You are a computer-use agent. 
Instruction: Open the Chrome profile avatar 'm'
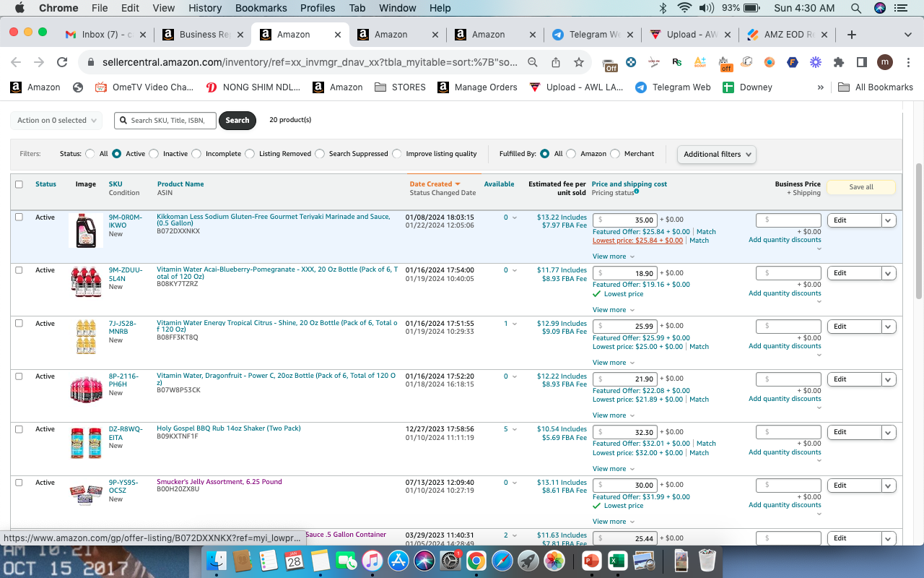[x=885, y=62]
